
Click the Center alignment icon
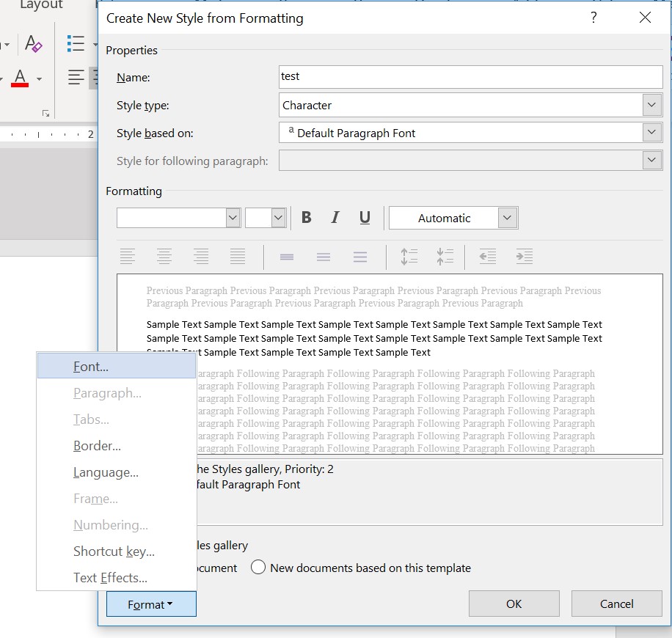pyautogui.click(x=164, y=257)
